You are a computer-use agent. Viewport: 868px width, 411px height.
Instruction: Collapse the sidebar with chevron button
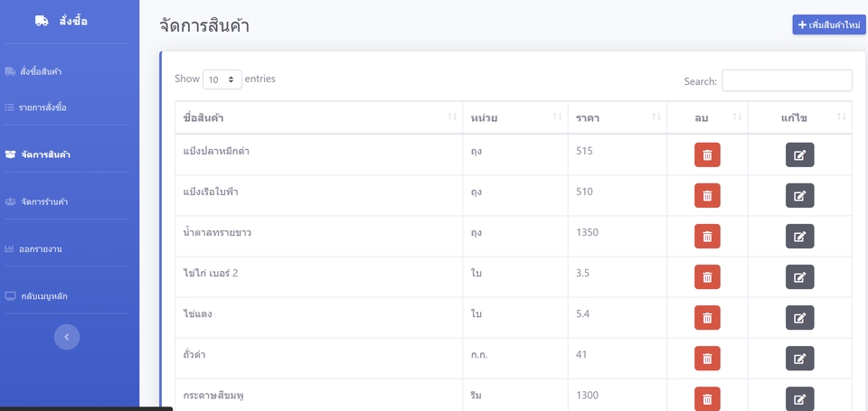(x=67, y=337)
